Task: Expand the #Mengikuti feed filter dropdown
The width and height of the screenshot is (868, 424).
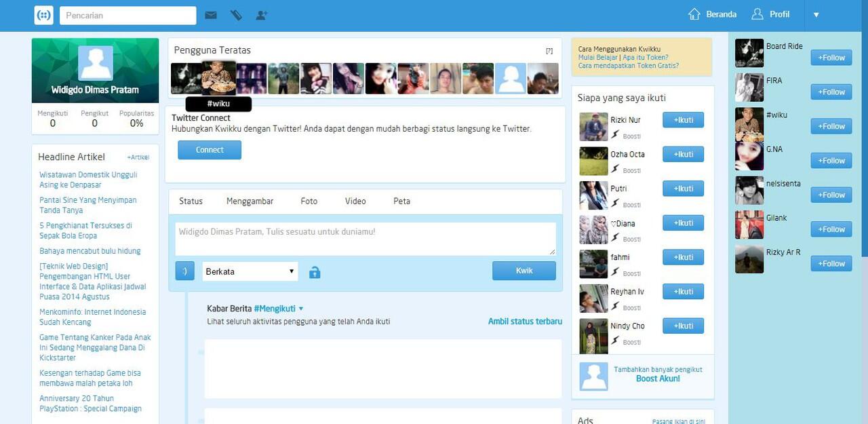Action: click(x=279, y=308)
